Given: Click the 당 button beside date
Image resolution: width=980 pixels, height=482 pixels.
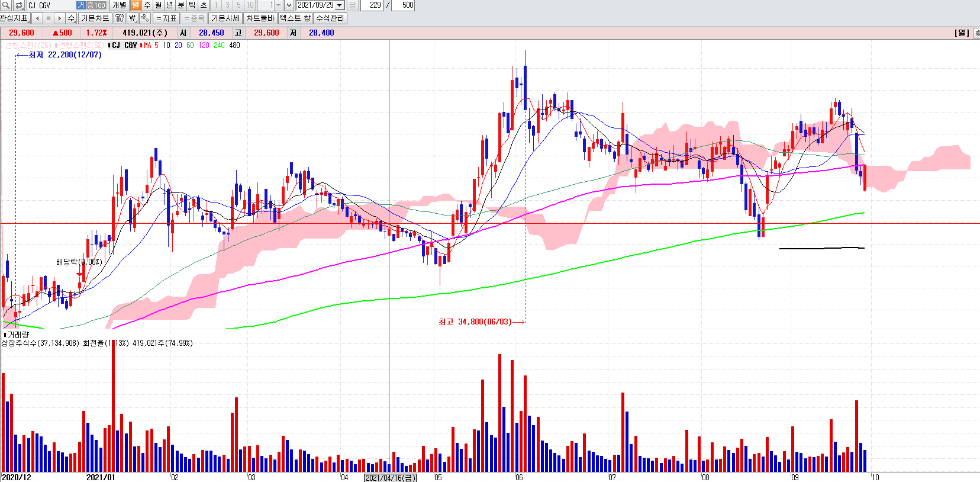Looking at the screenshot, I should pyautogui.click(x=353, y=5).
